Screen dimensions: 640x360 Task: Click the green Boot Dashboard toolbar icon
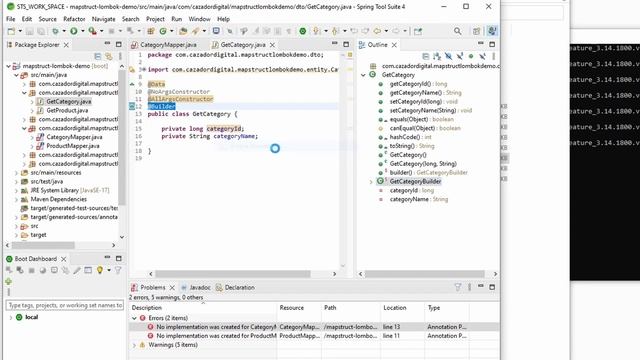coord(302,31)
